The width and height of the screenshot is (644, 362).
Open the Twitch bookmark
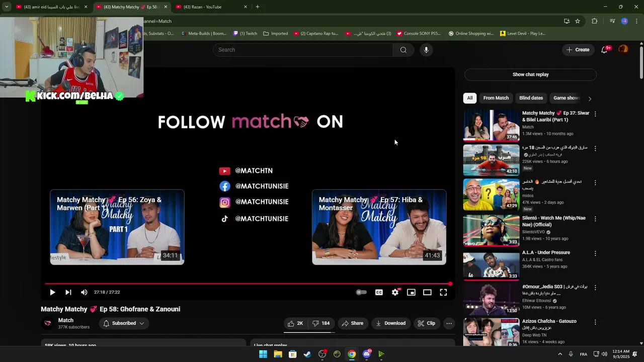(245, 34)
